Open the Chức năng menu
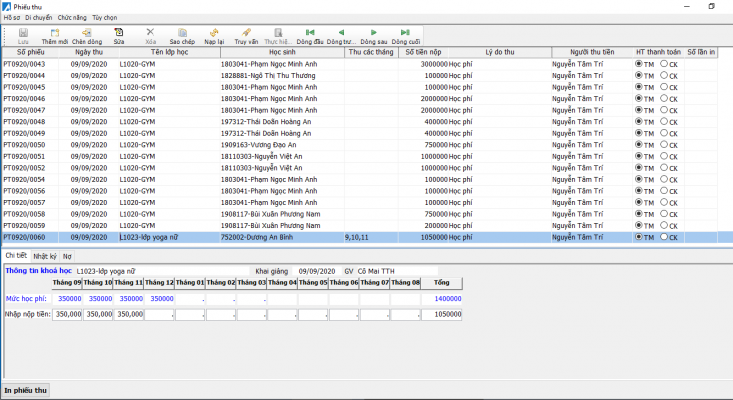Viewport: 733px width, 400px height. click(72, 17)
